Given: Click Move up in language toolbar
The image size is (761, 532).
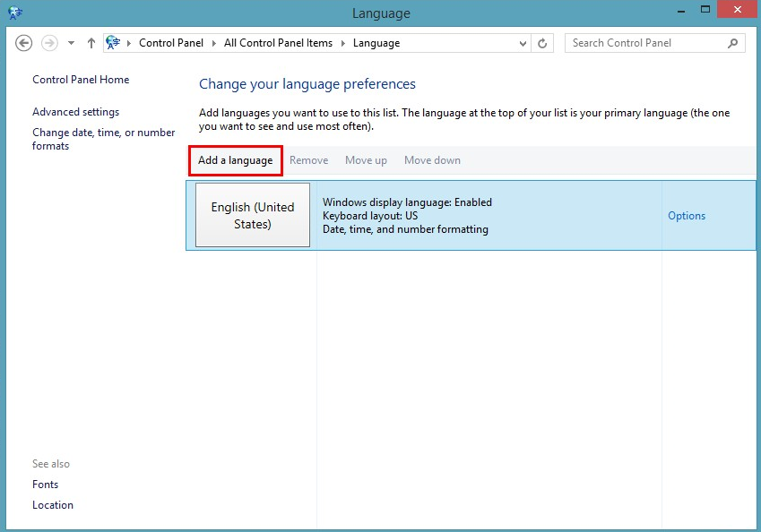Looking at the screenshot, I should coord(366,160).
